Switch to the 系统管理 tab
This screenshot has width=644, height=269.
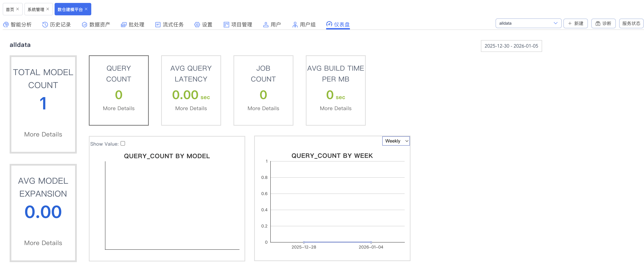[36, 9]
